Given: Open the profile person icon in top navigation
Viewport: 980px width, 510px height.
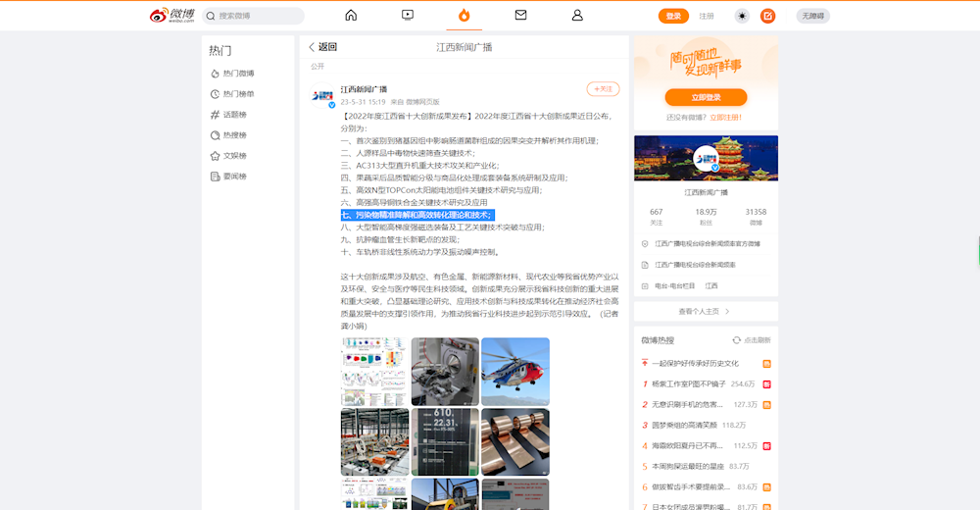Looking at the screenshot, I should [x=577, y=16].
